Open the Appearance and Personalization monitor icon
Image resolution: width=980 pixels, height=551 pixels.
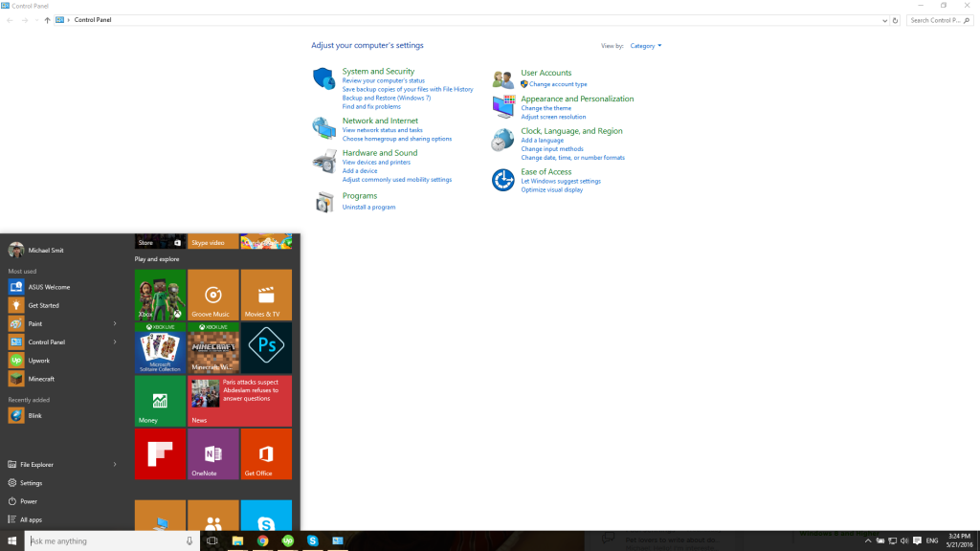(x=503, y=107)
